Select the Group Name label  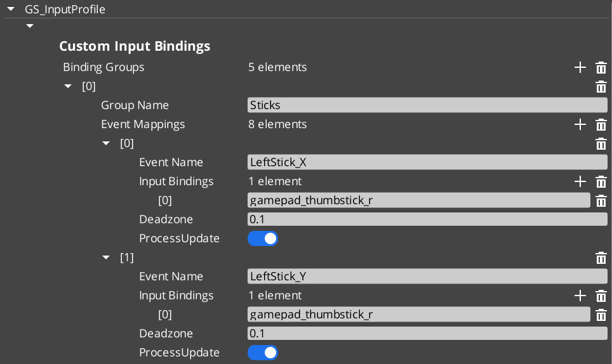(135, 105)
